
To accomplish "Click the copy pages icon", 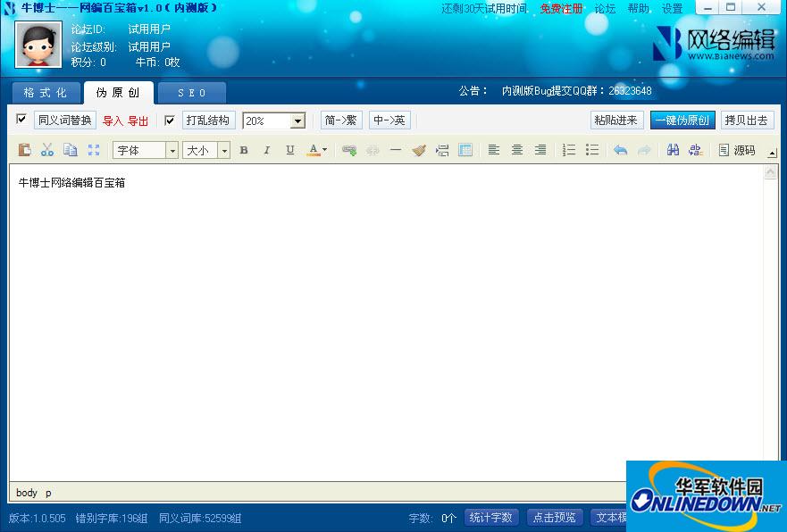I will point(71,150).
